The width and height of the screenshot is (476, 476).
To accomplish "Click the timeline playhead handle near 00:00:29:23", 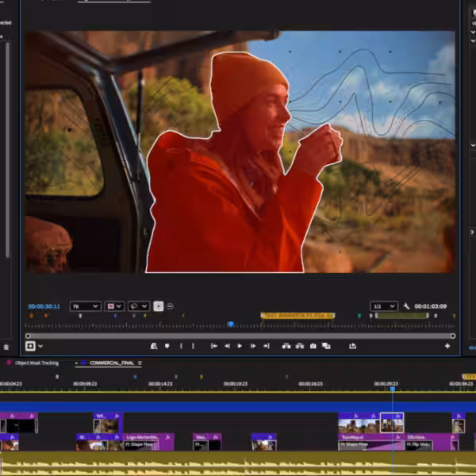I will [x=393, y=389].
